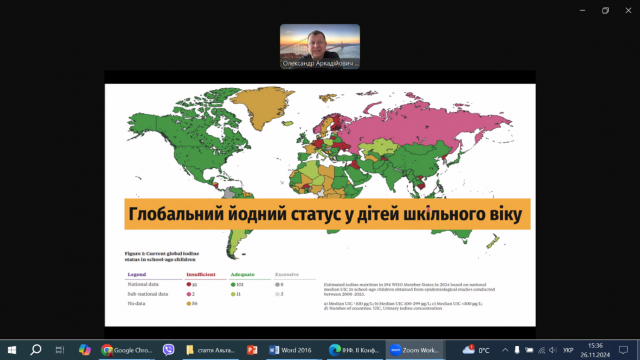Click the 'Insufficient' legend heading
This screenshot has height=360, width=640.
coord(200,274)
